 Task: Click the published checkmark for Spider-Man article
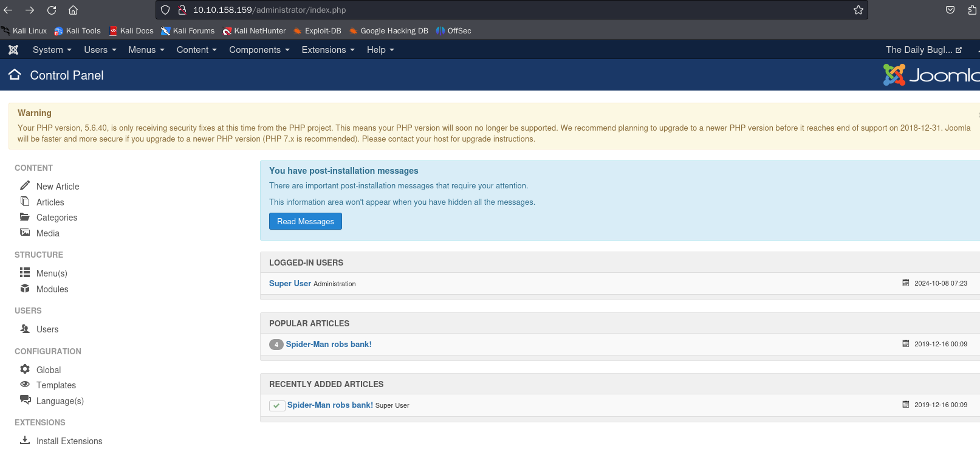pos(277,405)
